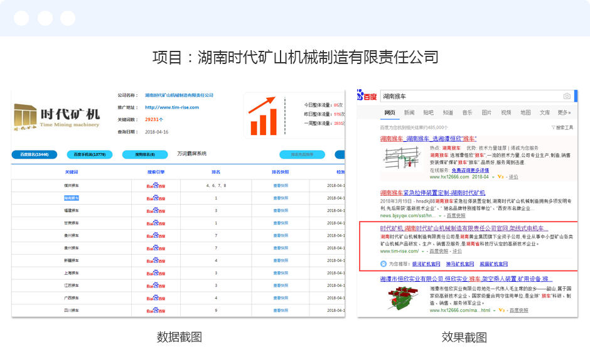Expand the arrow beside www.tim-rise.com result URL
The height and width of the screenshot is (364, 590).
[422, 252]
